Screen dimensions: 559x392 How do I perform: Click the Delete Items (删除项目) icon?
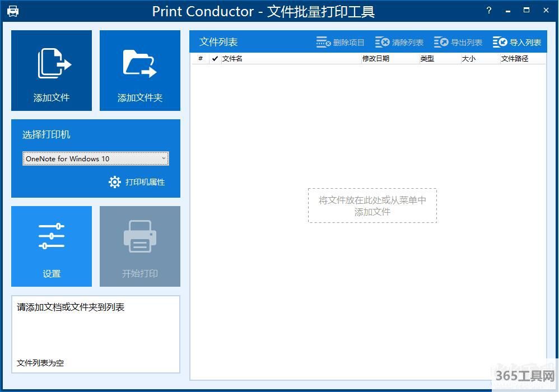tap(323, 43)
